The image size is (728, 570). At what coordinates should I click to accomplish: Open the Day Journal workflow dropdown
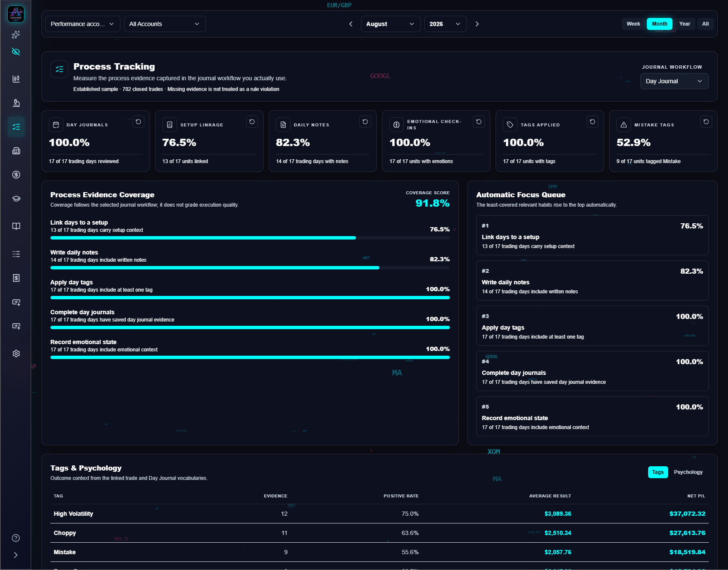(x=674, y=81)
